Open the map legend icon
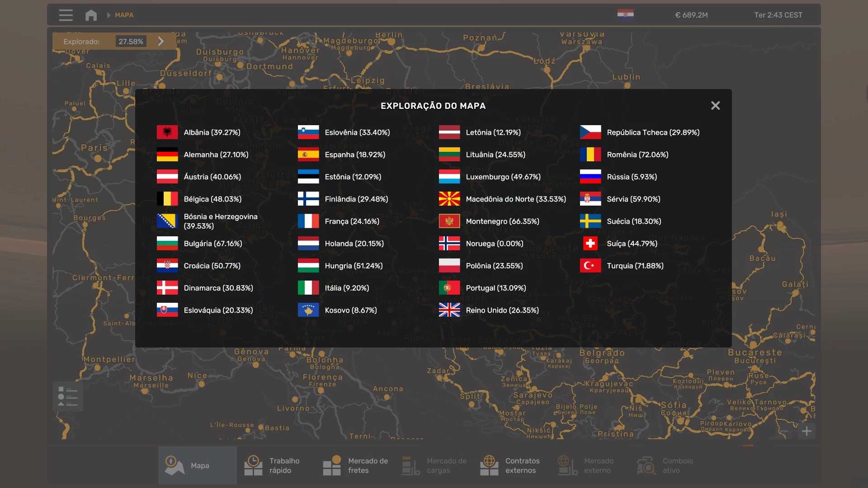868x488 pixels. (x=68, y=396)
